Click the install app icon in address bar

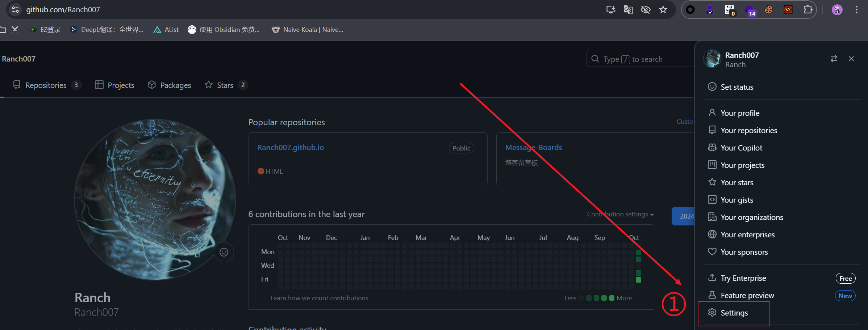pyautogui.click(x=611, y=10)
